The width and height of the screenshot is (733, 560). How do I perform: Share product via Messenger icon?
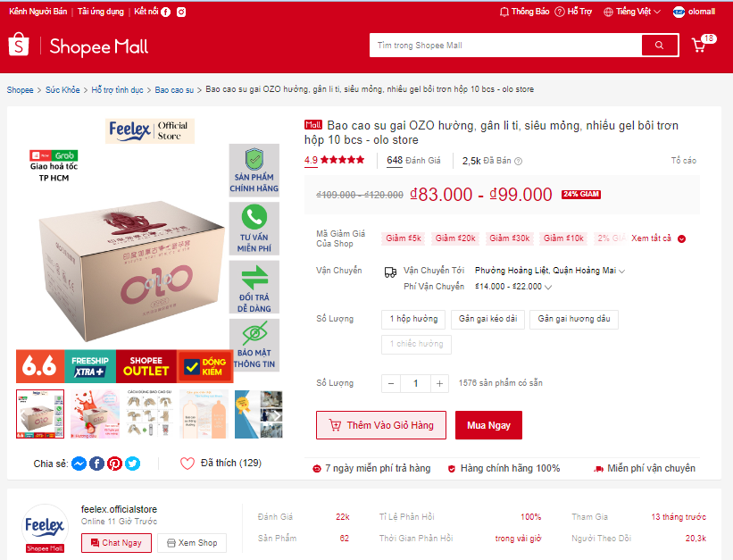(x=79, y=464)
